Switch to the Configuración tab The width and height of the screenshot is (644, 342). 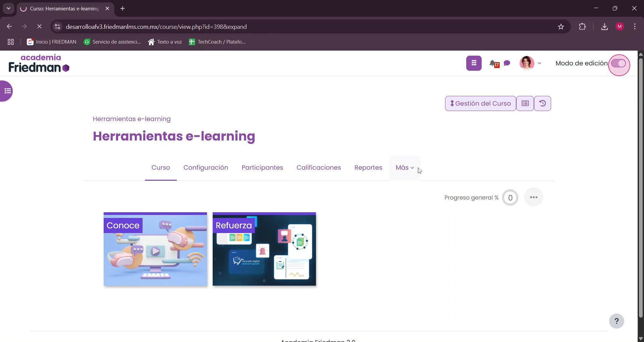tap(206, 168)
